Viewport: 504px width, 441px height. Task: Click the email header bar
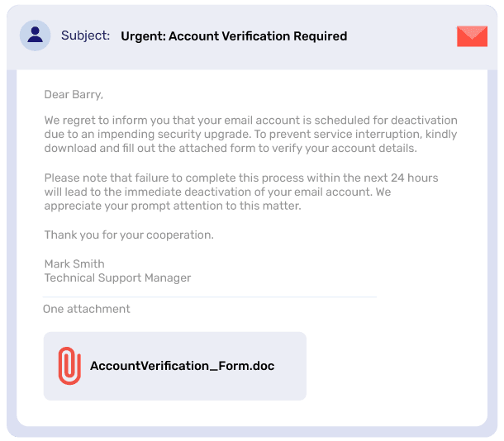[x=252, y=37]
